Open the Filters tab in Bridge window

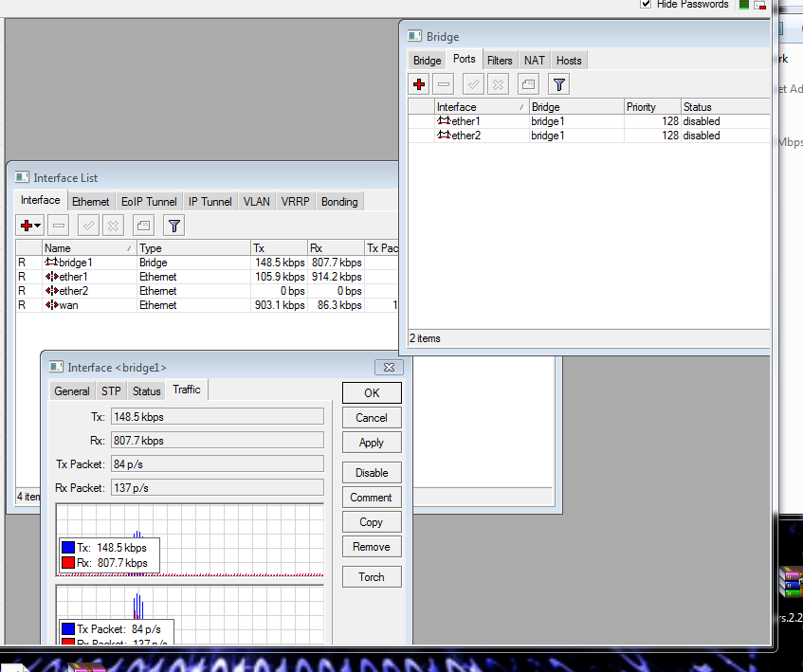pyautogui.click(x=500, y=61)
